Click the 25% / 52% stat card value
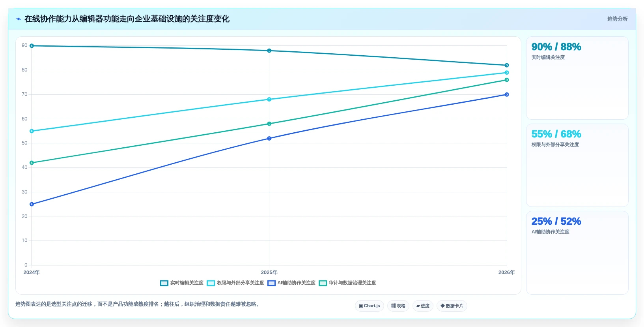644x327 pixels. 556,222
